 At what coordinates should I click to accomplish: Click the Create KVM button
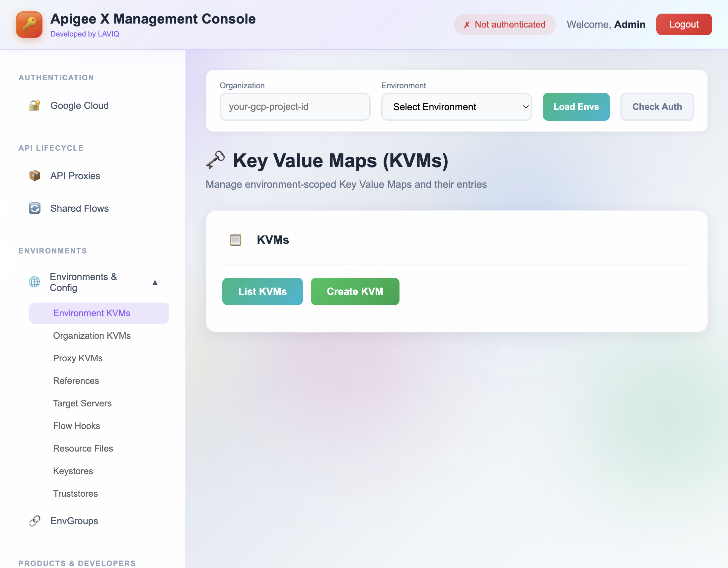[355, 291]
